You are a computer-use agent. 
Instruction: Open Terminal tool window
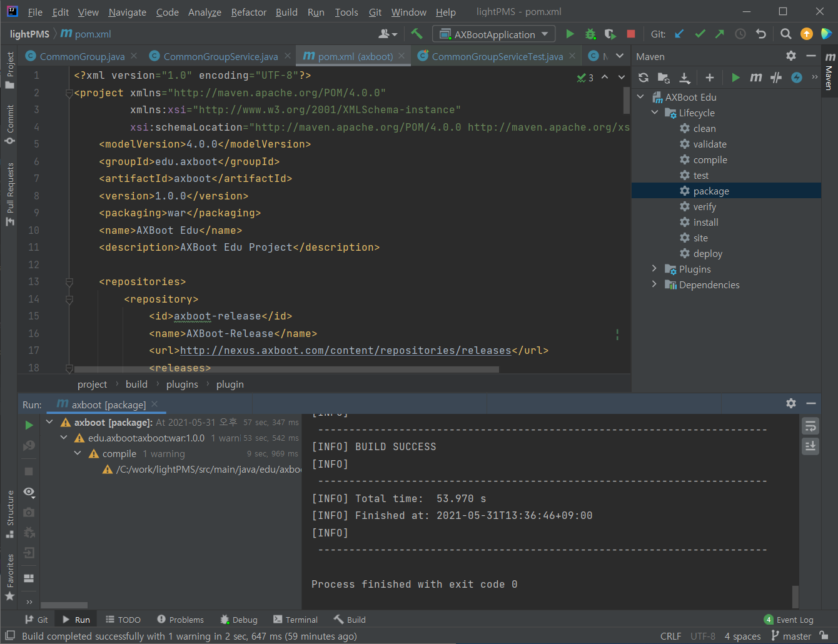(x=295, y=620)
